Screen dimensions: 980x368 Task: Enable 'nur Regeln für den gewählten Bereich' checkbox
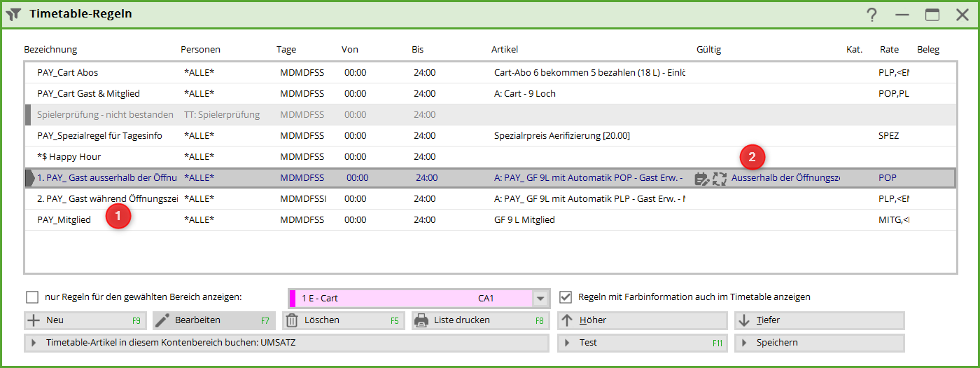pos(32,297)
